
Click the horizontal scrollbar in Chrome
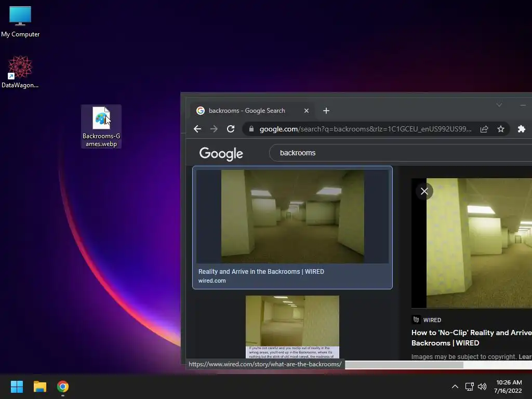404,365
